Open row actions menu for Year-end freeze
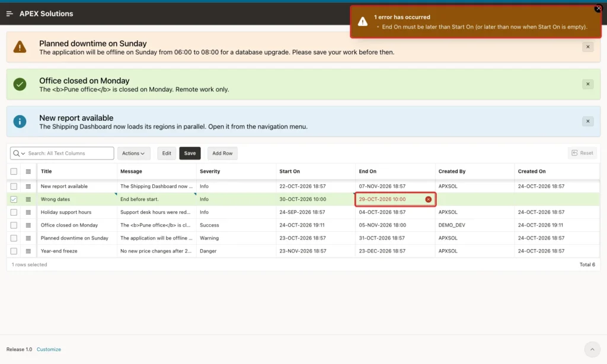 (x=28, y=251)
